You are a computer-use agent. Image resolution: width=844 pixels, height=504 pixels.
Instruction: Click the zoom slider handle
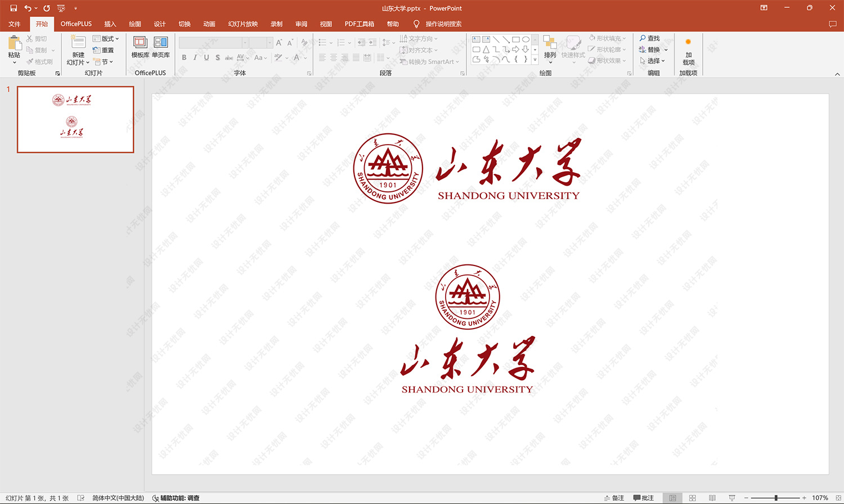point(776,498)
